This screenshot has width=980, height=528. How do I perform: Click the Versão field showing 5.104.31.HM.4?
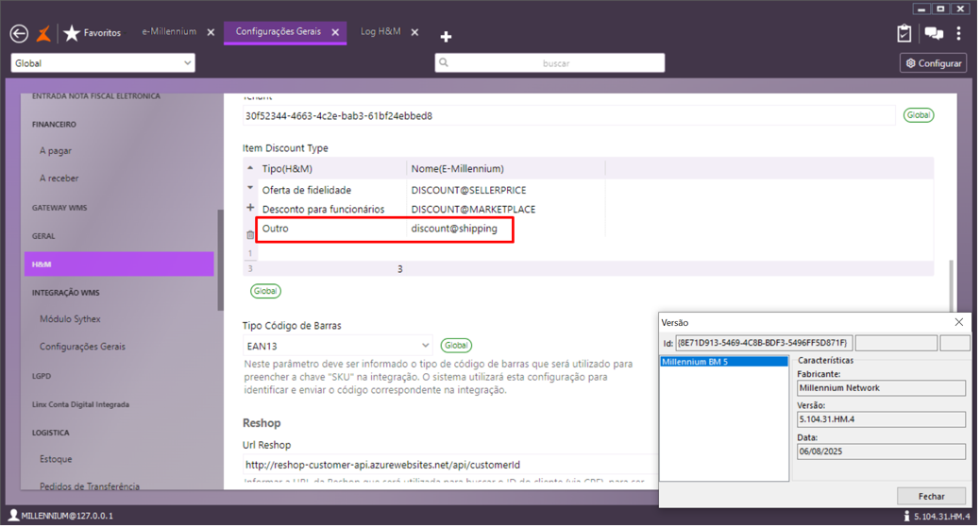click(881, 419)
